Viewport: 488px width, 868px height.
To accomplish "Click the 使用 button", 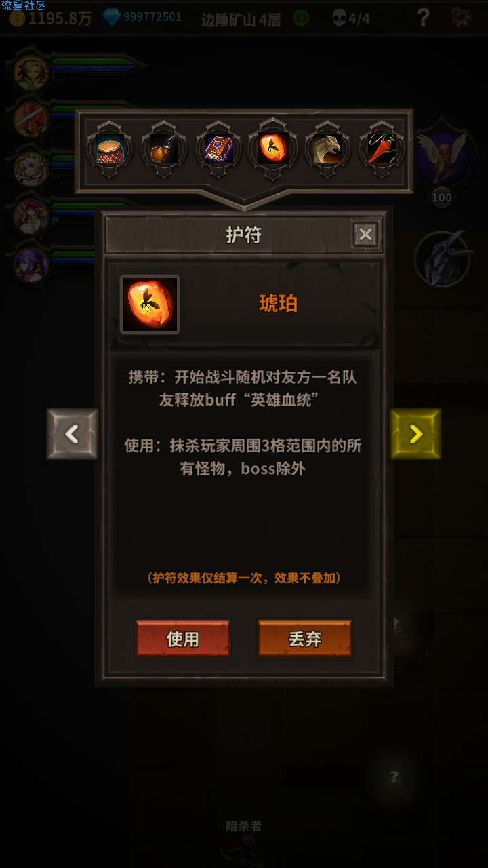I will tap(183, 639).
